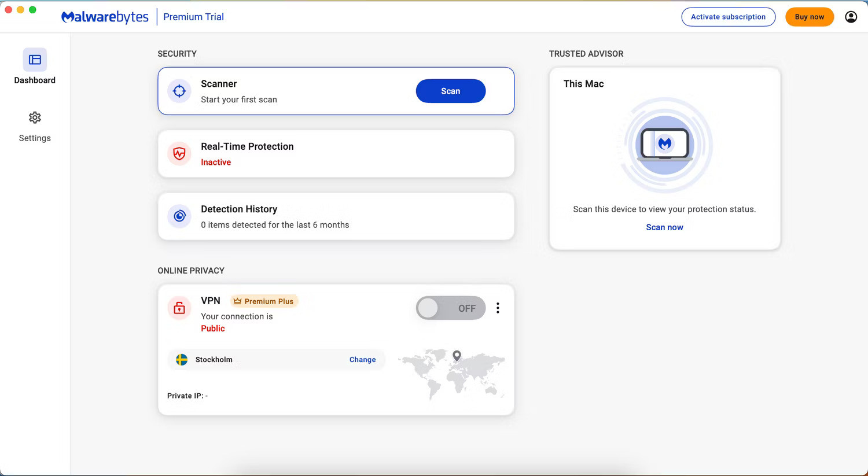The height and width of the screenshot is (476, 868).
Task: Click the Swedish flag next to Stockholm
Action: (181, 359)
